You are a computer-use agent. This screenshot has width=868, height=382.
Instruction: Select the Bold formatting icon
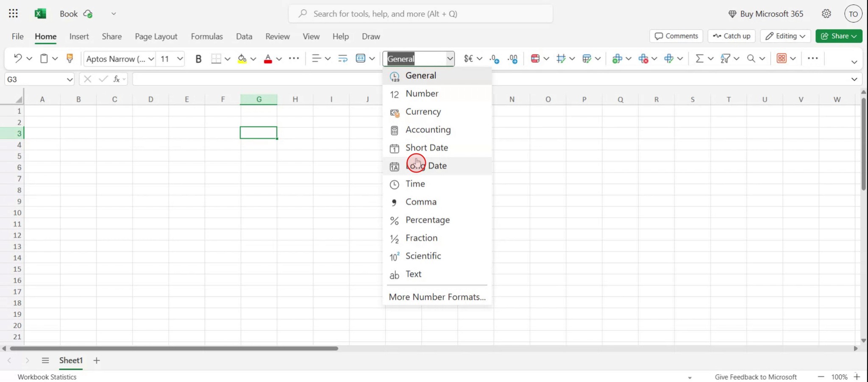pyautogui.click(x=198, y=58)
